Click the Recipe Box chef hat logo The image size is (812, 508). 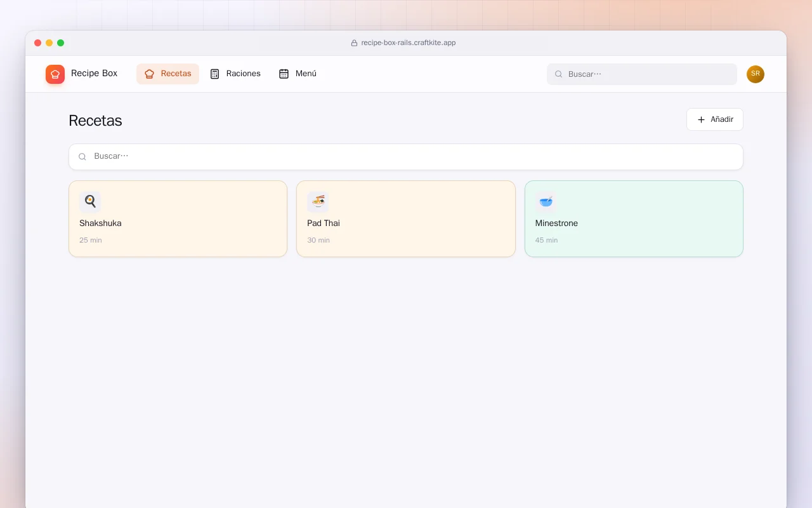coord(55,74)
